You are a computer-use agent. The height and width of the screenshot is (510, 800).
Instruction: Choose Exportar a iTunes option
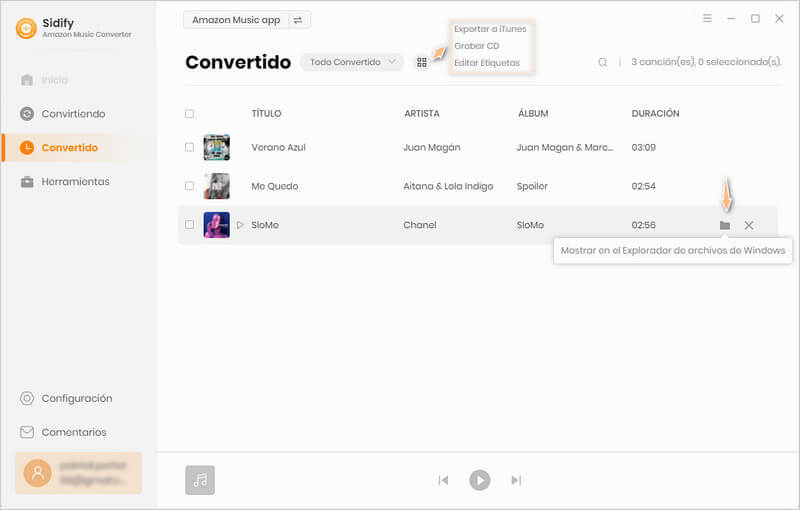[x=490, y=29]
